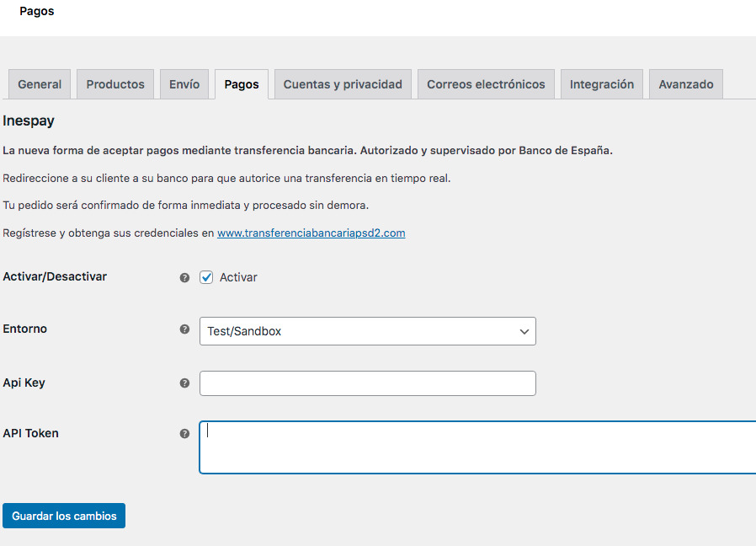Click the Api Key label

[x=24, y=383]
